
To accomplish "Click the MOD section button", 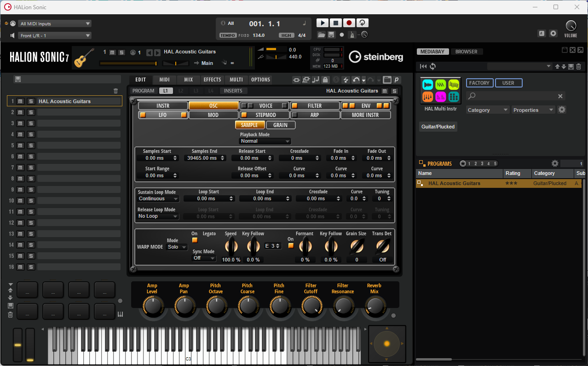I will pyautogui.click(x=213, y=115).
